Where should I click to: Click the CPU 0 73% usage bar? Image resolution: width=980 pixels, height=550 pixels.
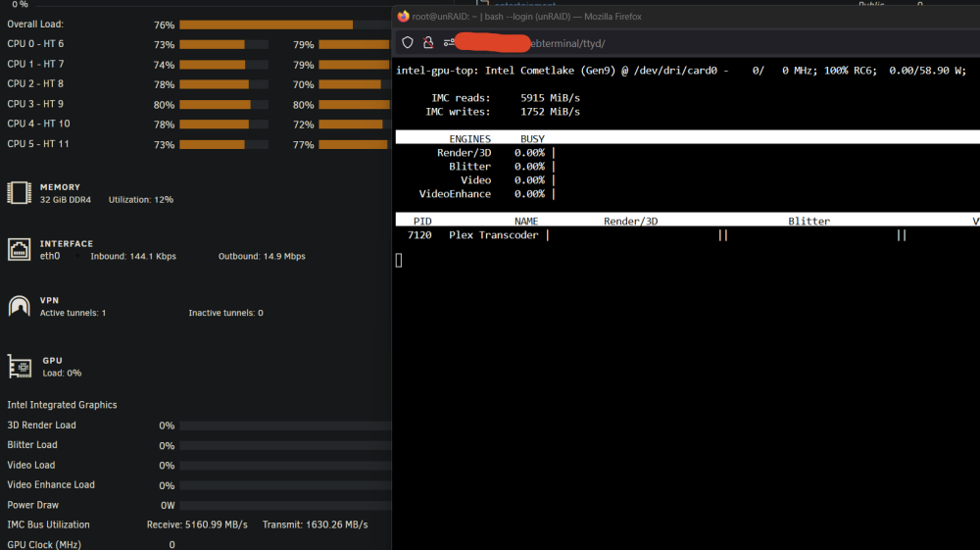click(223, 45)
